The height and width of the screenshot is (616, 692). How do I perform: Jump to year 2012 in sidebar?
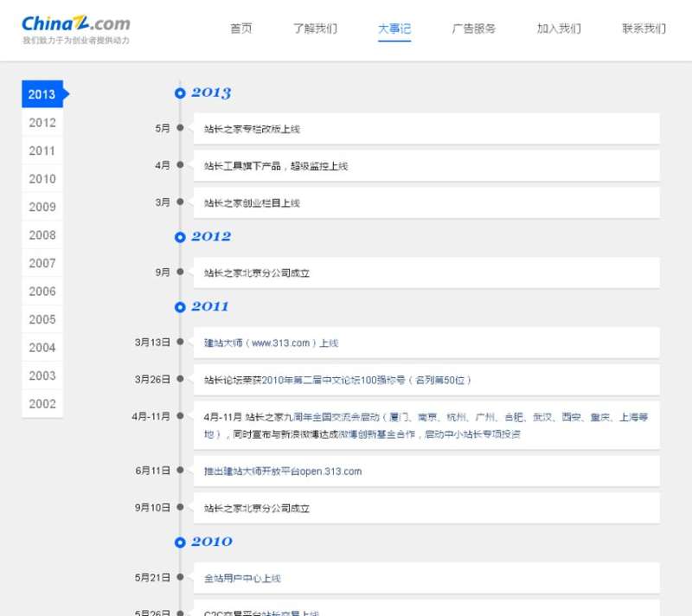point(42,123)
